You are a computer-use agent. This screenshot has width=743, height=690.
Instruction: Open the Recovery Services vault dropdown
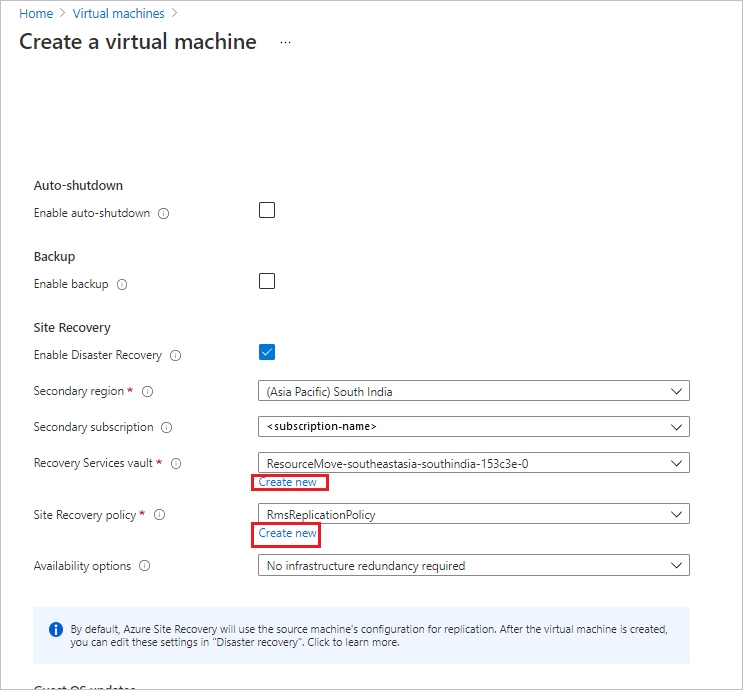[474, 463]
